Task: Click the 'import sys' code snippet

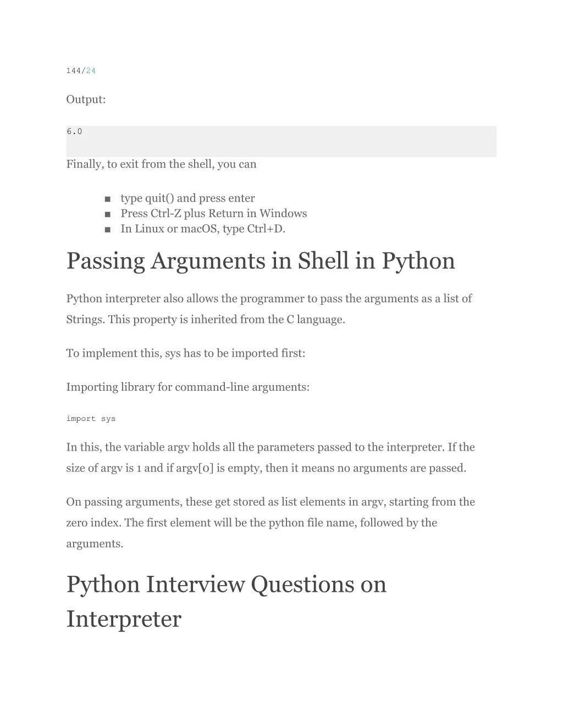Action: click(91, 419)
